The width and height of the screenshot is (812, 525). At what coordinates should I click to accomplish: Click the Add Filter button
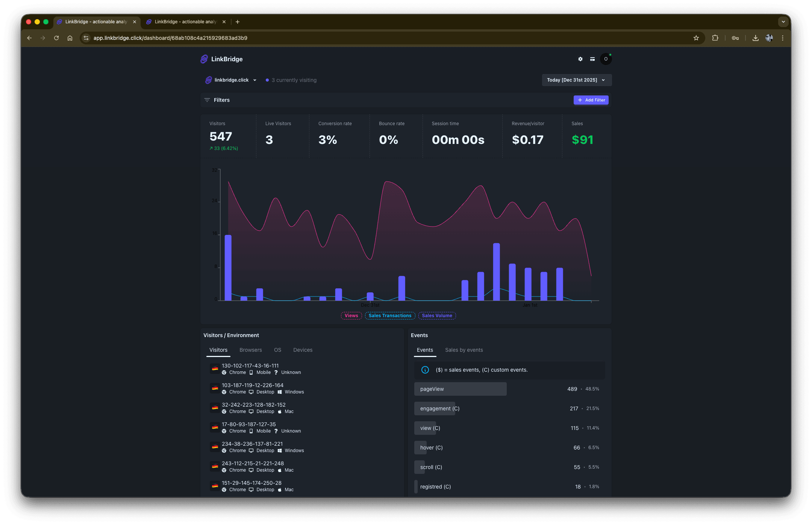click(x=591, y=100)
